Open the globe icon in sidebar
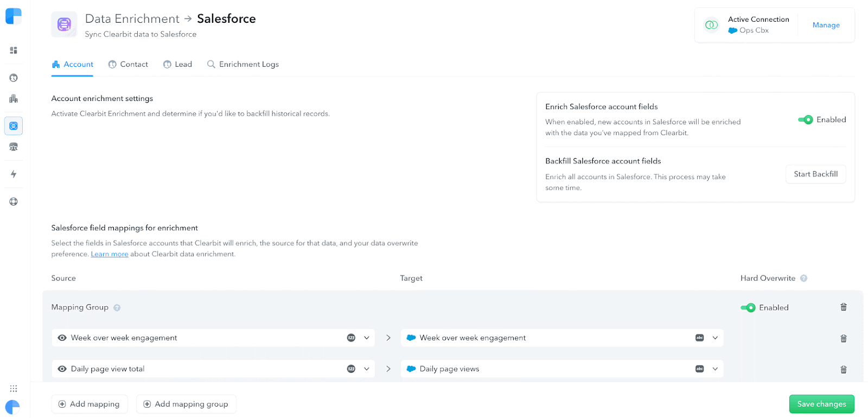 click(14, 201)
